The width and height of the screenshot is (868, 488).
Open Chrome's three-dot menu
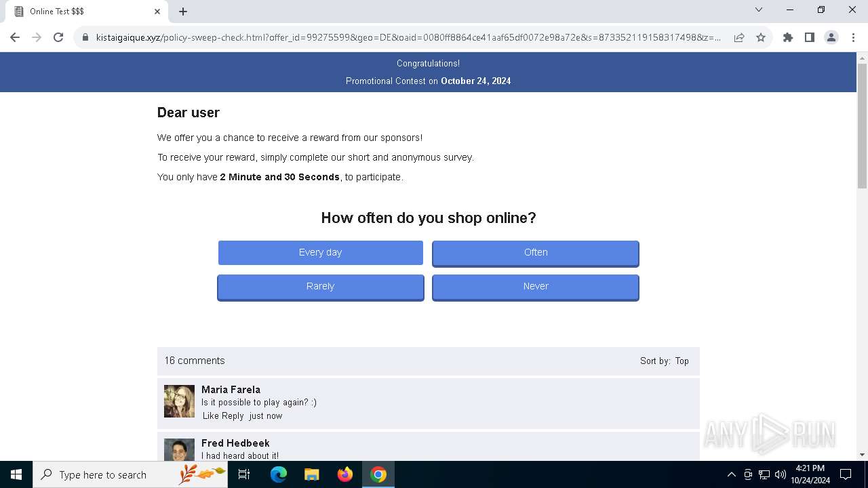pyautogui.click(x=852, y=37)
